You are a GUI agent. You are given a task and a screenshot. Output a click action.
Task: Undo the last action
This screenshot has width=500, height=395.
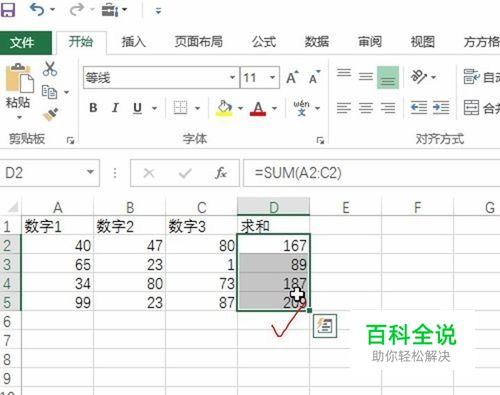[x=37, y=10]
